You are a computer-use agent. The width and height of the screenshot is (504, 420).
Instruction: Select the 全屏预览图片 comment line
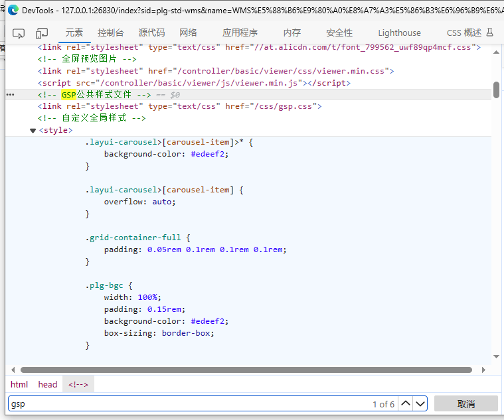[x=87, y=59]
